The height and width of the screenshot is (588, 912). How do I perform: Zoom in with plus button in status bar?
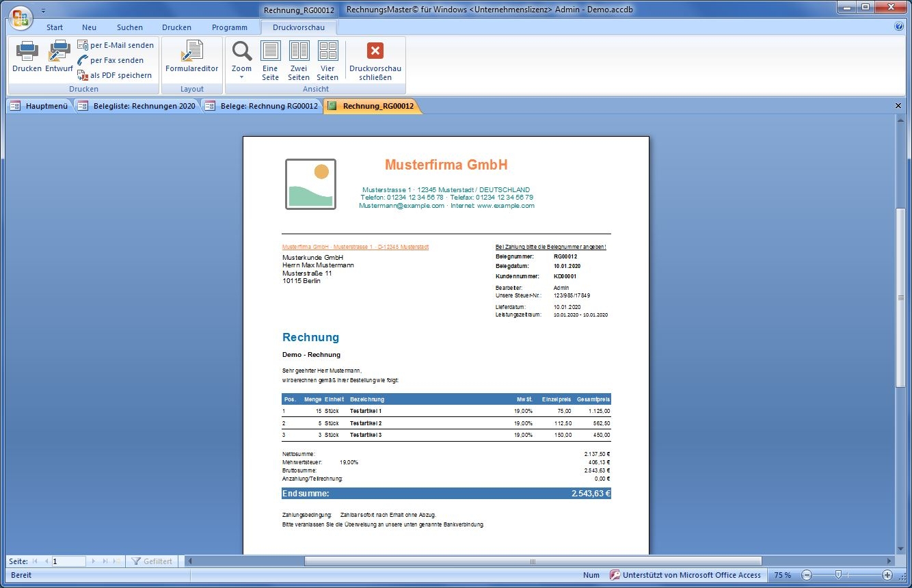pyautogui.click(x=887, y=575)
